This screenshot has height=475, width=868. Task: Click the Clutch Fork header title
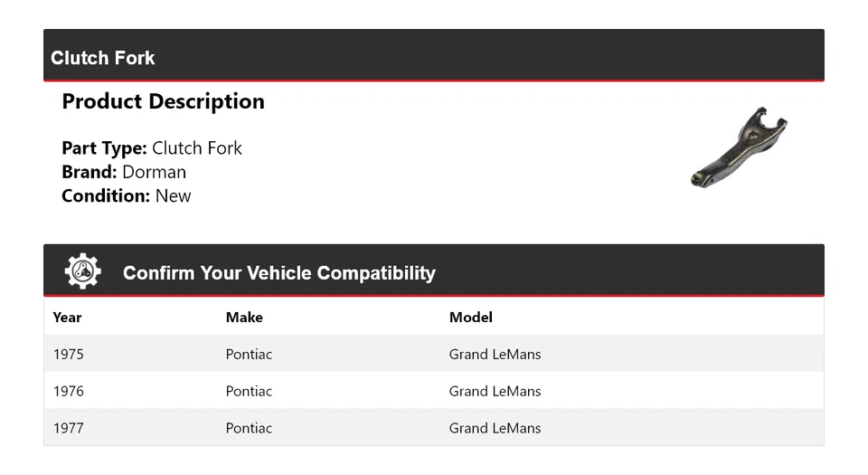click(103, 58)
